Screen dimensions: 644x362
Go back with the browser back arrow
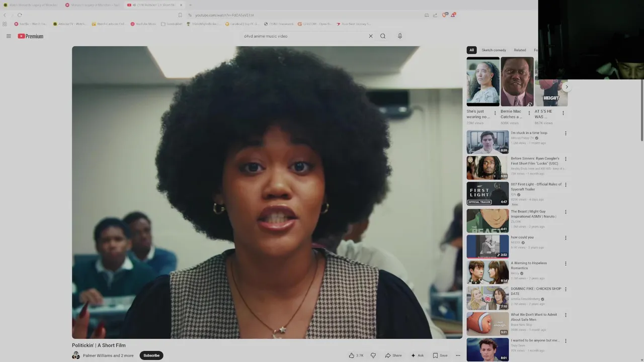click(x=5, y=15)
